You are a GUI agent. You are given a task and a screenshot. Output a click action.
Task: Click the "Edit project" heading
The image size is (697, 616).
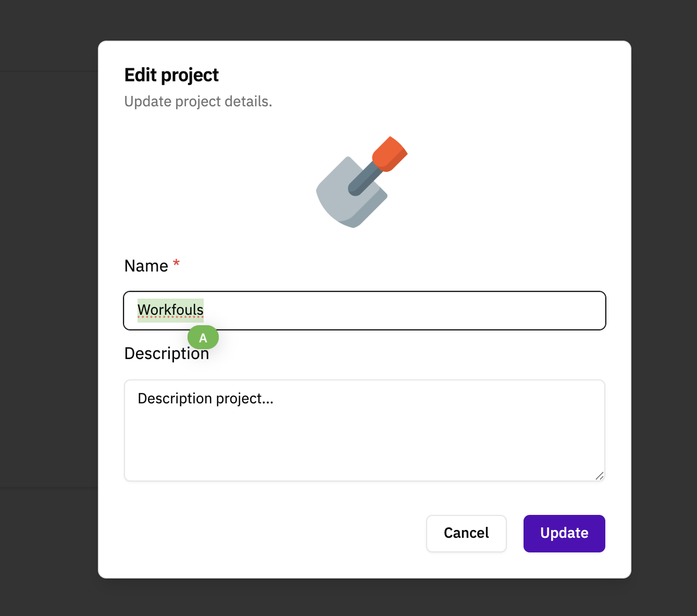[x=171, y=75]
